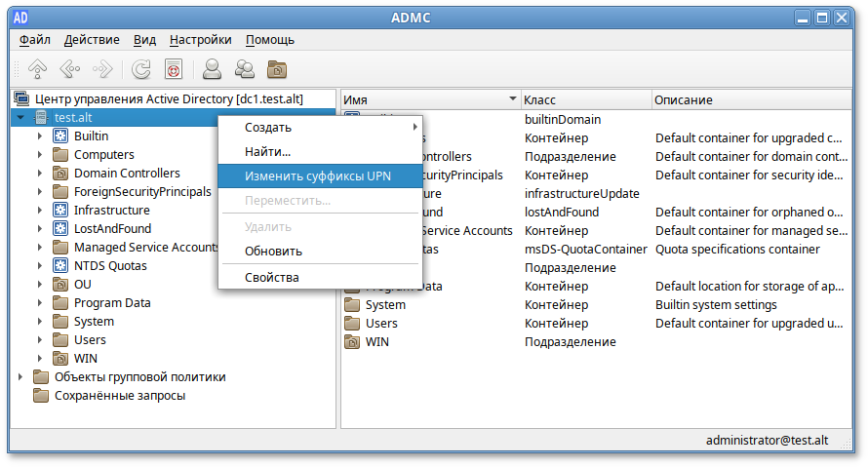Click the msDS-QuotaContainer class cell
Screen dimensions: 868x467
click(586, 250)
